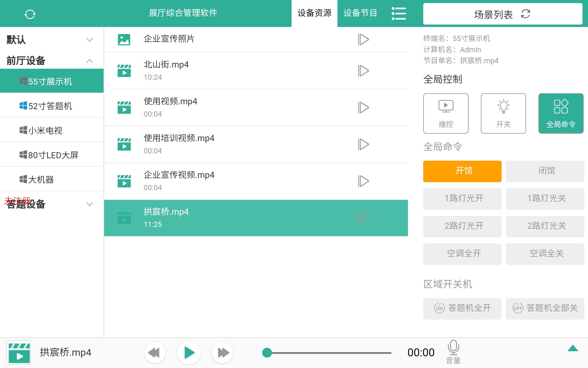
Task: Open the 设备节目 tab
Action: (x=360, y=13)
